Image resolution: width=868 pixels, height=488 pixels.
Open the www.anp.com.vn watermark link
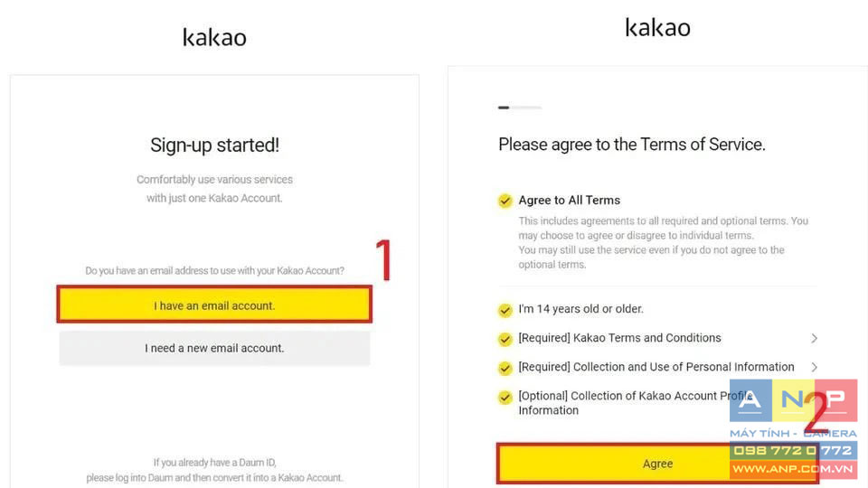793,469
